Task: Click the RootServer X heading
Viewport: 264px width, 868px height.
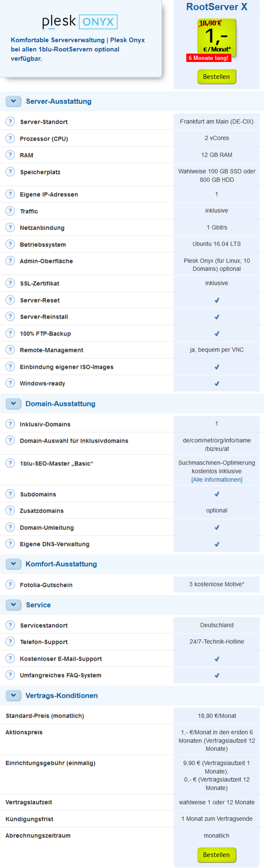Action: 217,7
